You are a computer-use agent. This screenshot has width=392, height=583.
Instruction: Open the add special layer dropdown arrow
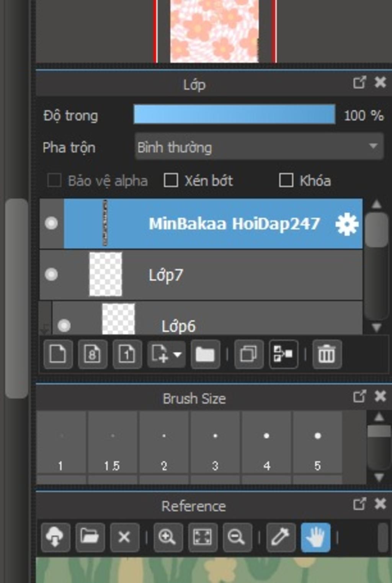tap(177, 354)
